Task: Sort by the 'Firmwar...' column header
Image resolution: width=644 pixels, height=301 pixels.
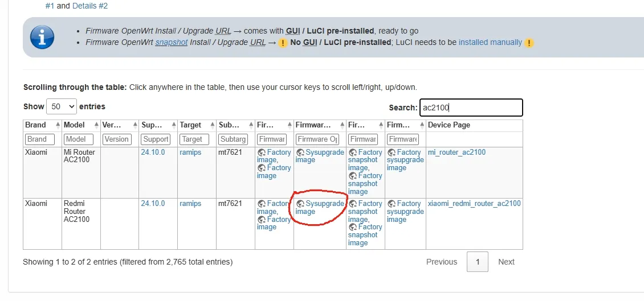Action: [x=320, y=125]
